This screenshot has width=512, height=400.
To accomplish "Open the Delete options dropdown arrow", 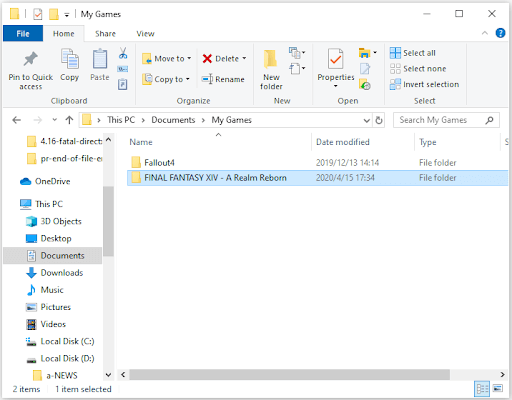I will point(244,58).
